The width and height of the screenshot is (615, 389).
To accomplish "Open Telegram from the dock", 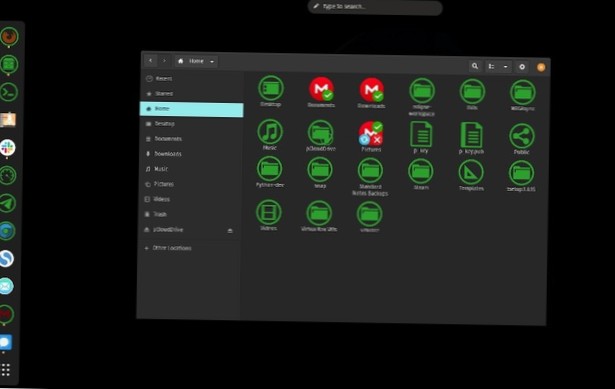I will pyautogui.click(x=7, y=203).
